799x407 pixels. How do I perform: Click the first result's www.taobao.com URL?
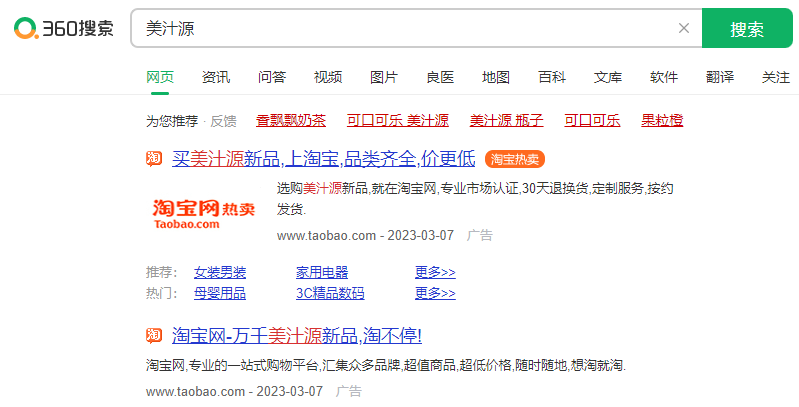(x=326, y=236)
